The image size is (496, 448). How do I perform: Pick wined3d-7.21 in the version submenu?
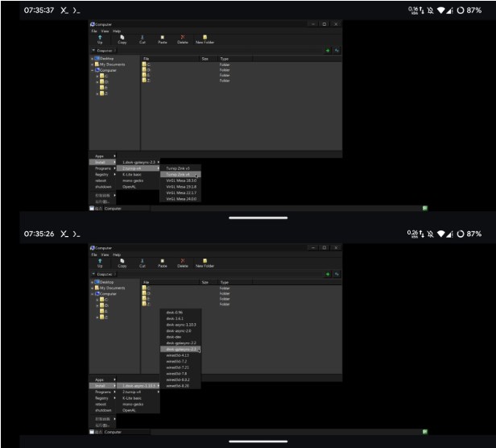[178, 367]
